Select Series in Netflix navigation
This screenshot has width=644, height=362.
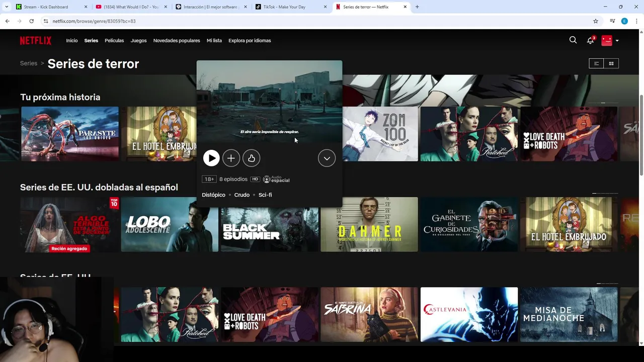click(x=91, y=41)
